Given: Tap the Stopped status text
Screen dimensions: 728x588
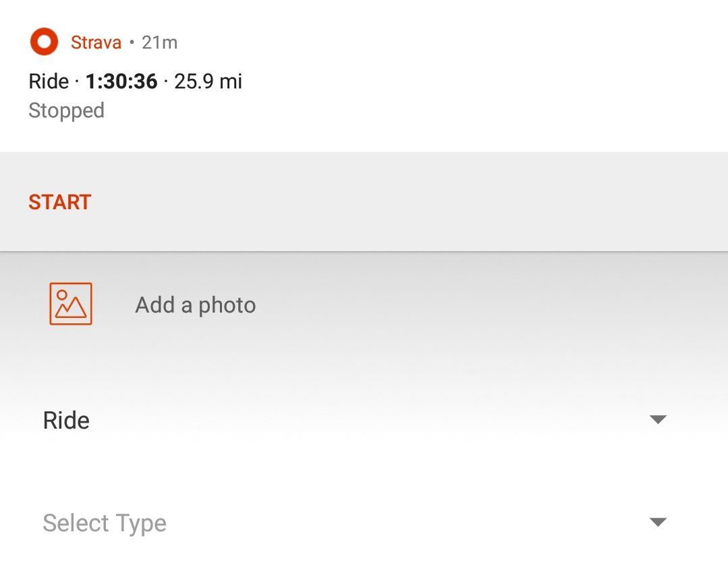Looking at the screenshot, I should coord(66,111).
